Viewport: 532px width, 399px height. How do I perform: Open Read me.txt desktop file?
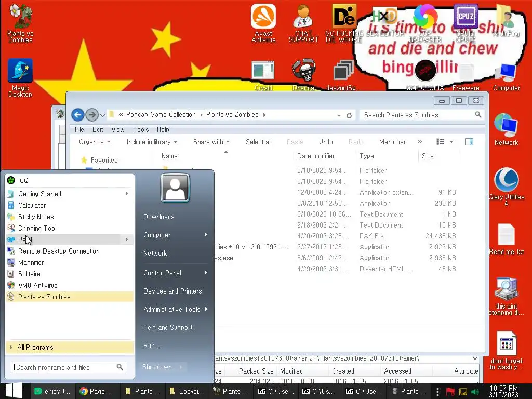coord(506,239)
